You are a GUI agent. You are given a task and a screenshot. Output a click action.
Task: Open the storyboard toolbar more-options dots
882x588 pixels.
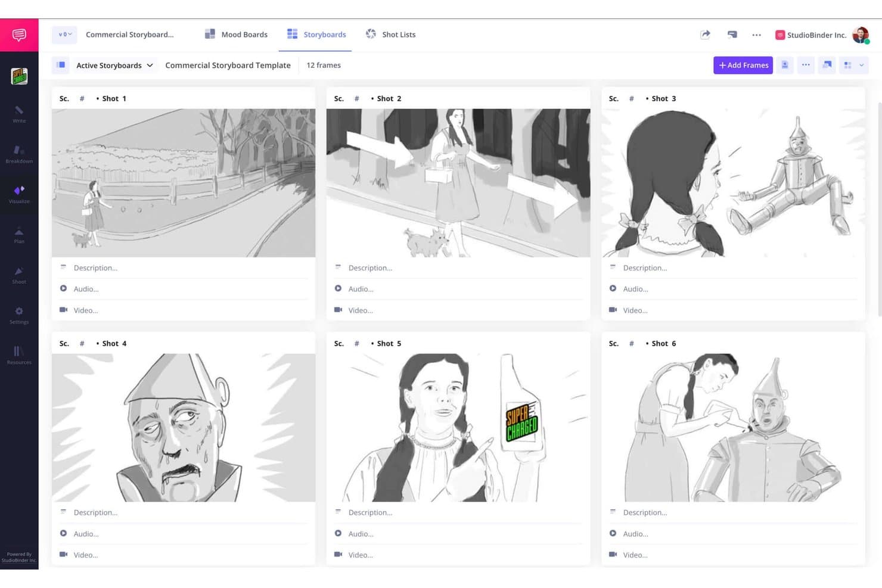pyautogui.click(x=806, y=65)
